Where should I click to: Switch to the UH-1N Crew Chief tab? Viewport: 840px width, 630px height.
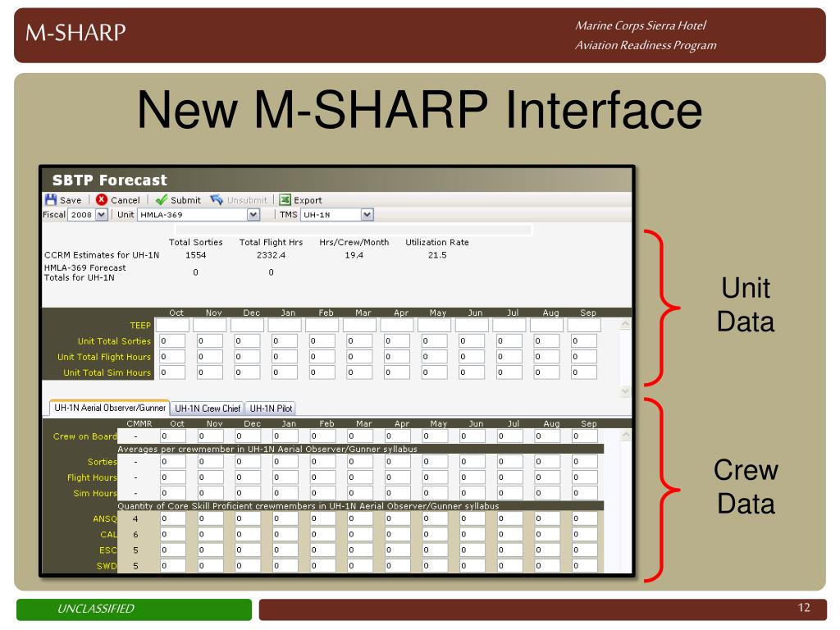tap(208, 409)
